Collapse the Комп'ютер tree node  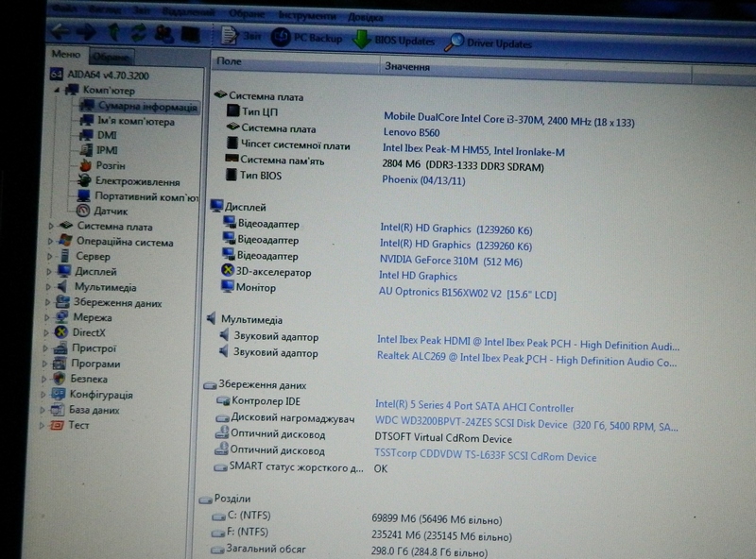(57, 91)
